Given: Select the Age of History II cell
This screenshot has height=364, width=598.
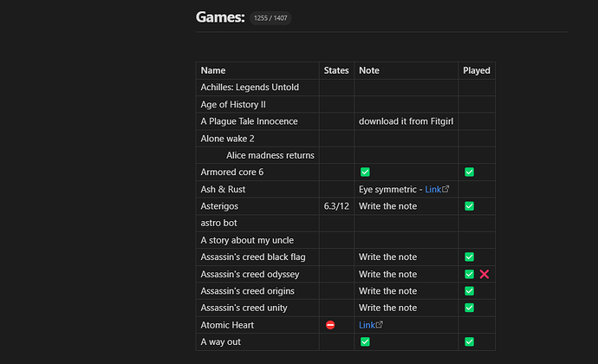Looking at the screenshot, I should tap(257, 105).
